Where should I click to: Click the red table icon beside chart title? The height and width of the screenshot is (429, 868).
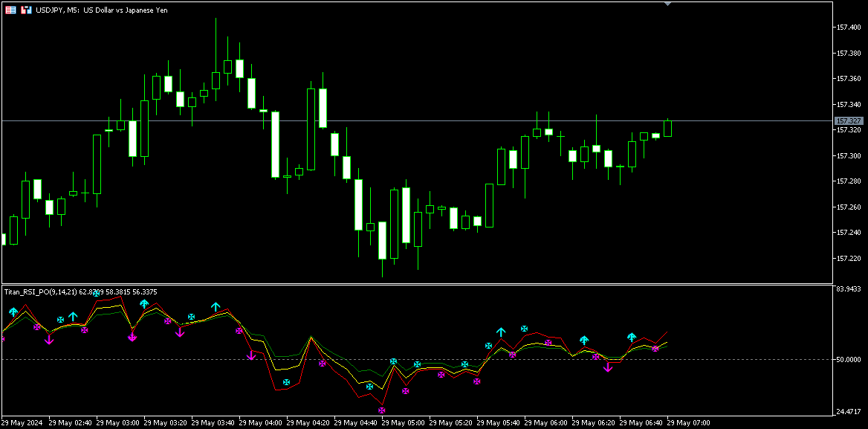click(x=10, y=10)
